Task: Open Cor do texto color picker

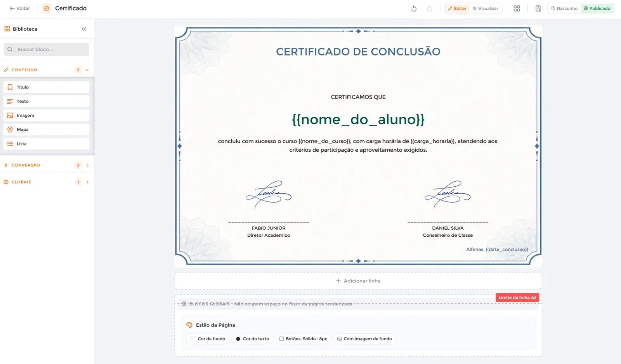Action: (253, 339)
